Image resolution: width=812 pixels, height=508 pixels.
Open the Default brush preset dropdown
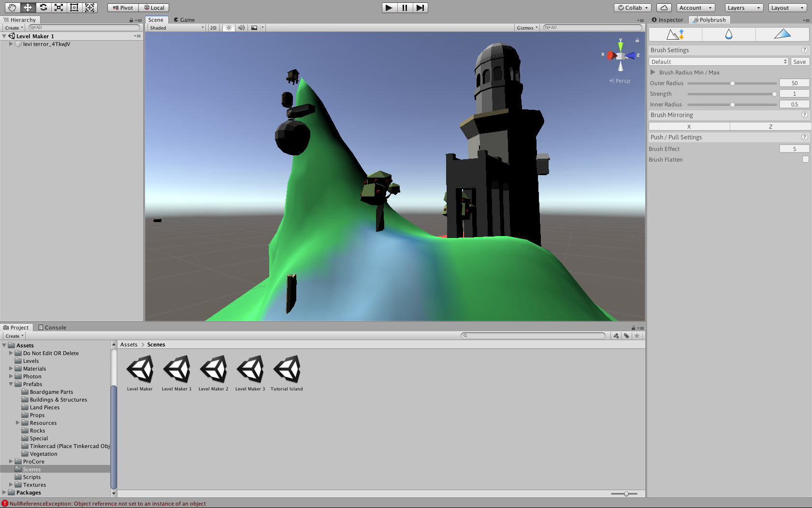[x=719, y=62]
